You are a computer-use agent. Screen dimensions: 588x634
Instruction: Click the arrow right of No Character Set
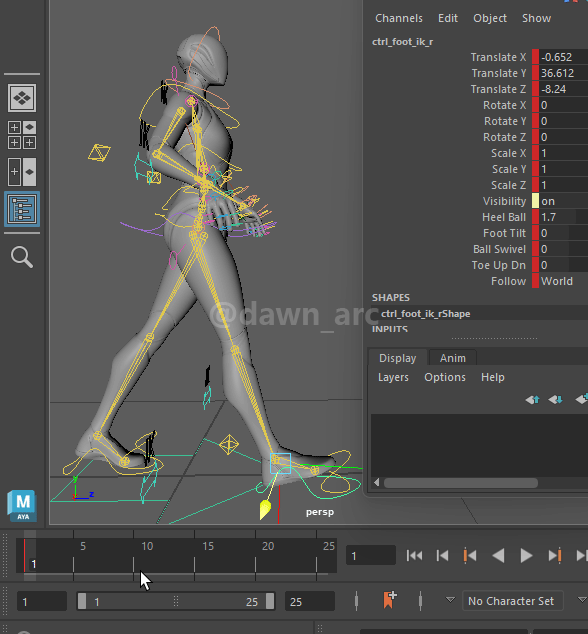pos(582,600)
